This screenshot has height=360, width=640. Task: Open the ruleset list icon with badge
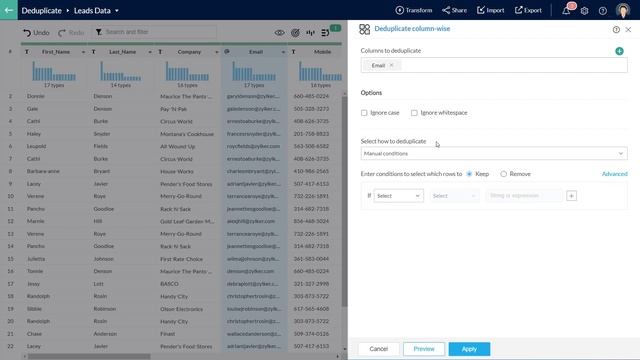tap(325, 33)
